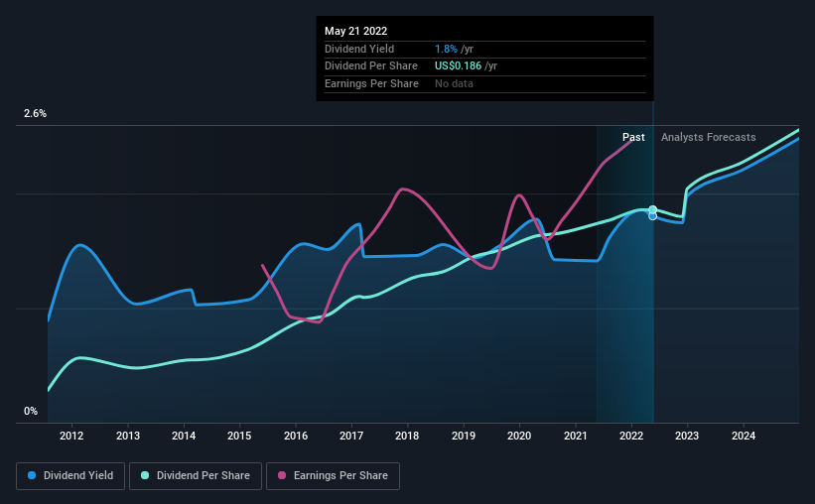The width and height of the screenshot is (815, 504).
Task: Click the 2024 x-axis label
Action: tap(744, 436)
